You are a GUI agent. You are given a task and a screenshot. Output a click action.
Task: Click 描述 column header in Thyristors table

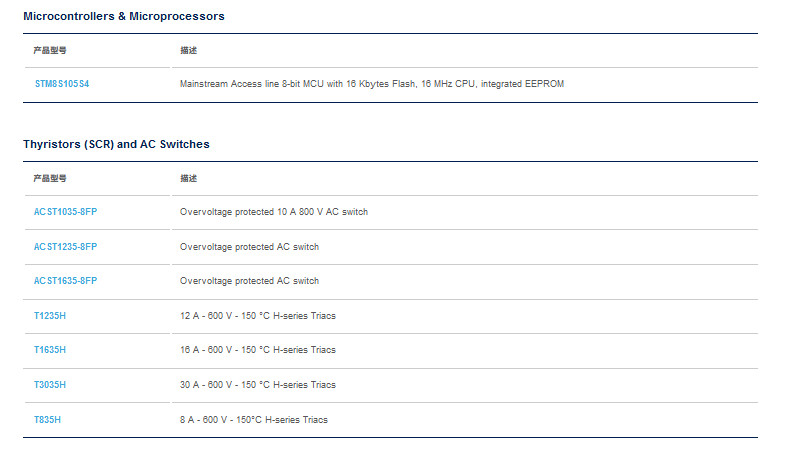189,178
